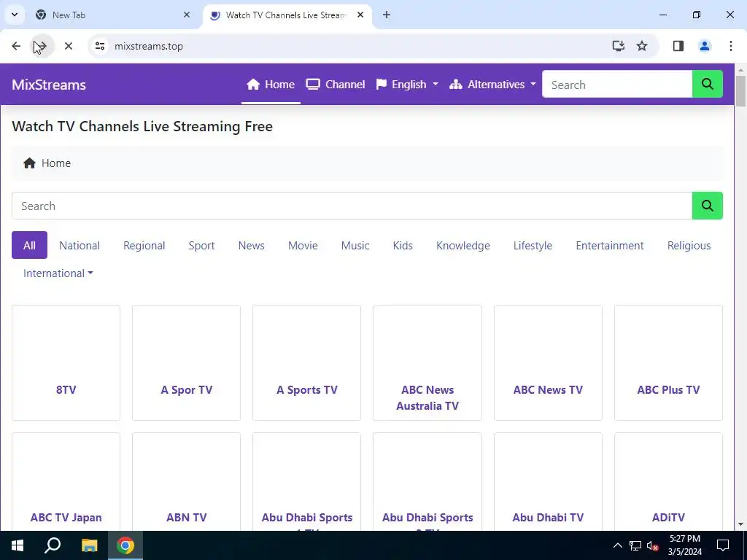Open the Chrome three-dot menu
This screenshot has height=560, width=747.
(731, 46)
